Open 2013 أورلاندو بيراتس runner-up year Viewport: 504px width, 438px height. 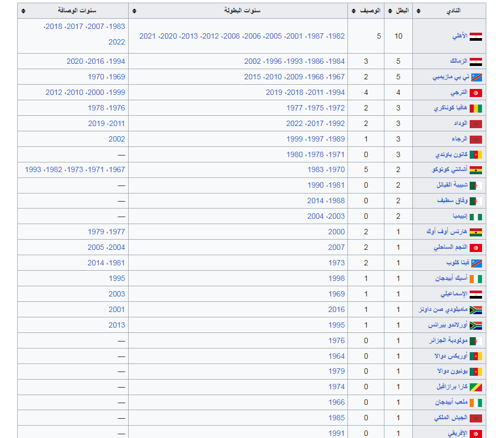pyautogui.click(x=117, y=325)
